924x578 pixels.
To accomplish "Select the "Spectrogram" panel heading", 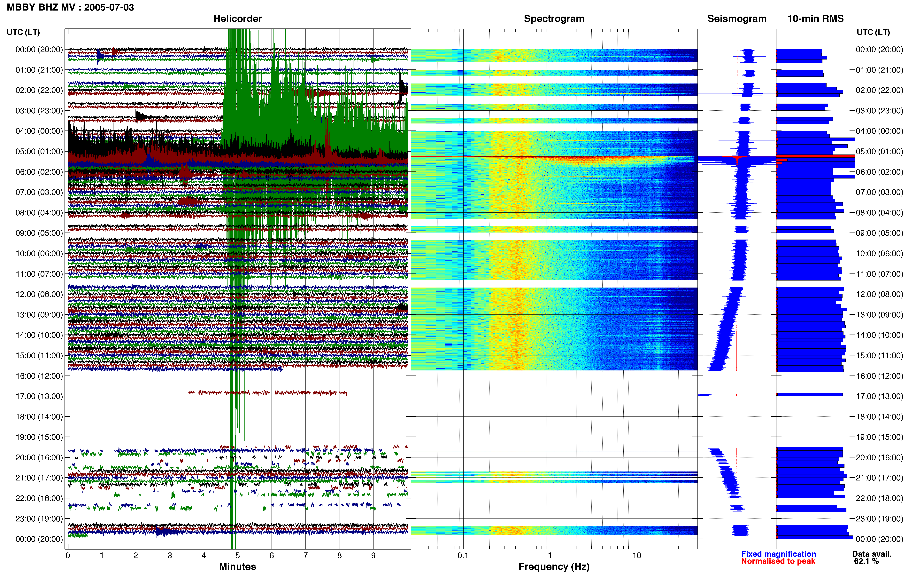I will [554, 19].
